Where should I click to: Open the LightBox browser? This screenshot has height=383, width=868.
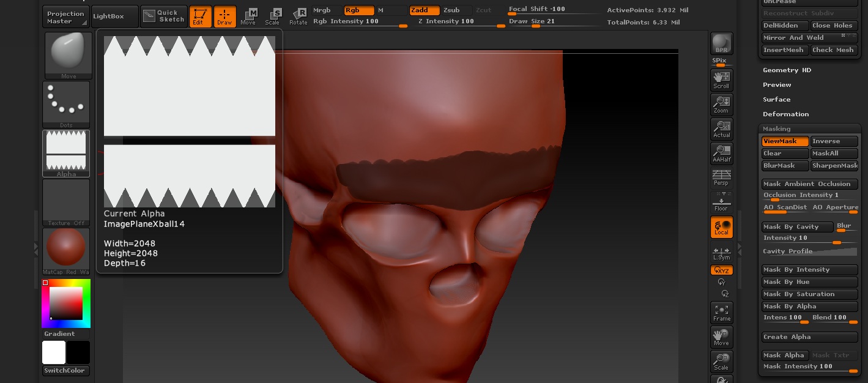(114, 17)
